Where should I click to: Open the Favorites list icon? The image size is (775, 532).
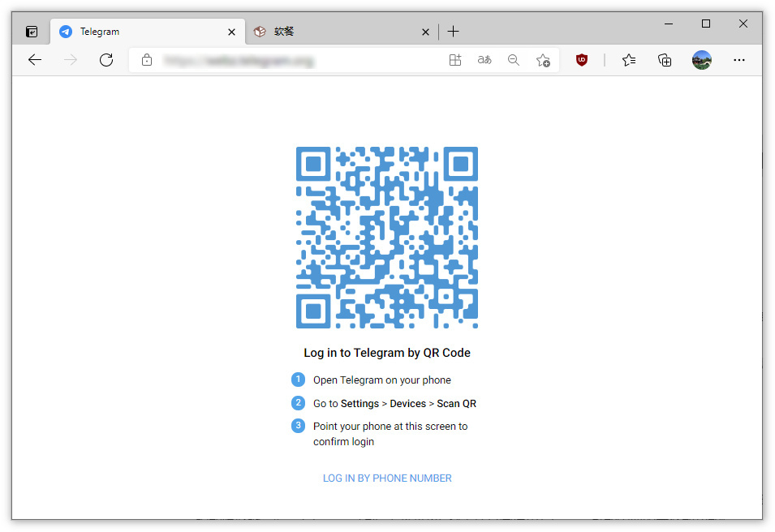click(629, 60)
